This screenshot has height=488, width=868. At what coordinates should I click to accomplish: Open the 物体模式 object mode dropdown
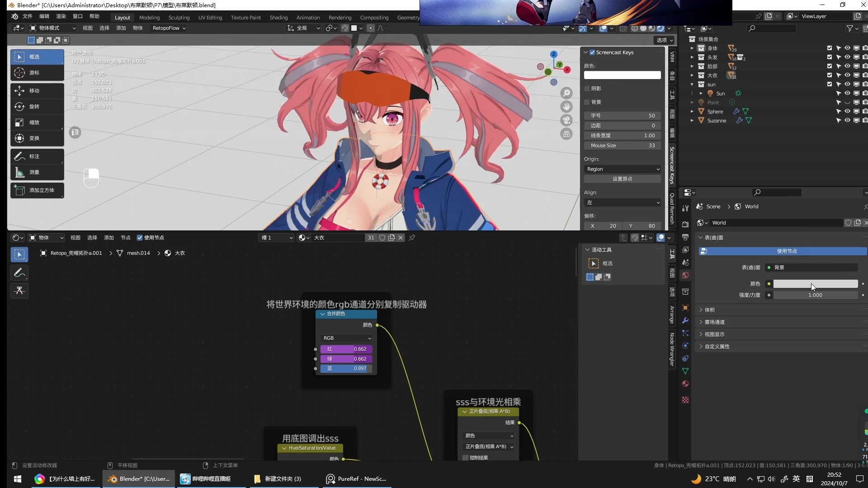52,28
